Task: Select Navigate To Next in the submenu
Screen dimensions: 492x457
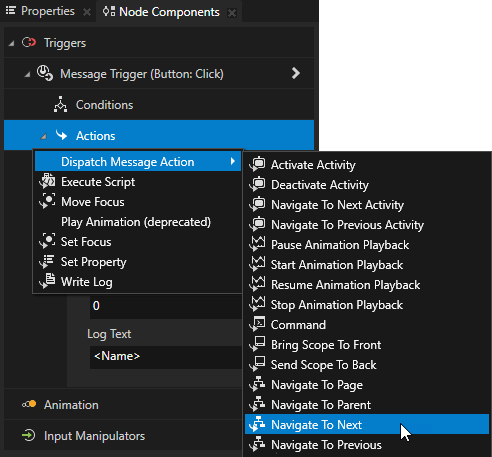Action: point(367,424)
